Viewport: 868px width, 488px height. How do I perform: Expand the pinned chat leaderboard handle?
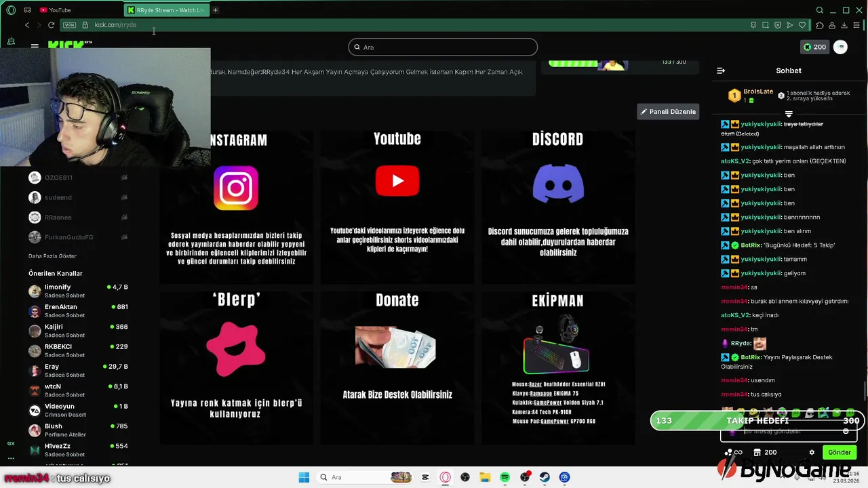[789, 114]
